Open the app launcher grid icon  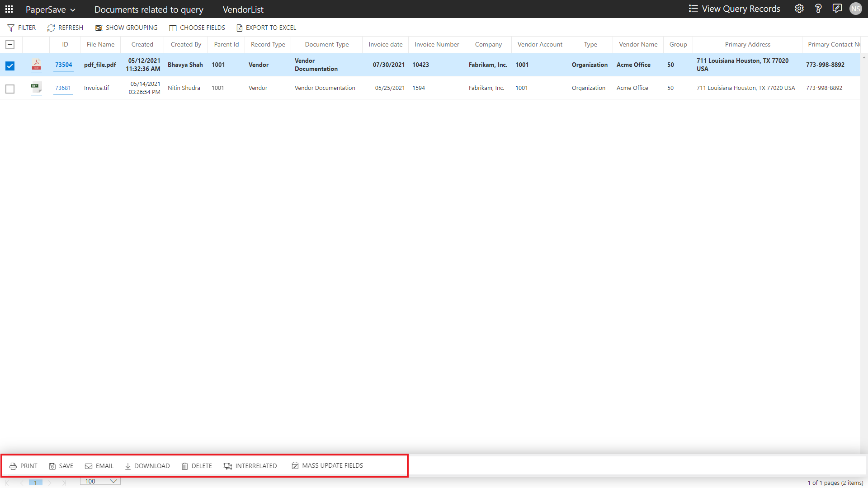[9, 9]
